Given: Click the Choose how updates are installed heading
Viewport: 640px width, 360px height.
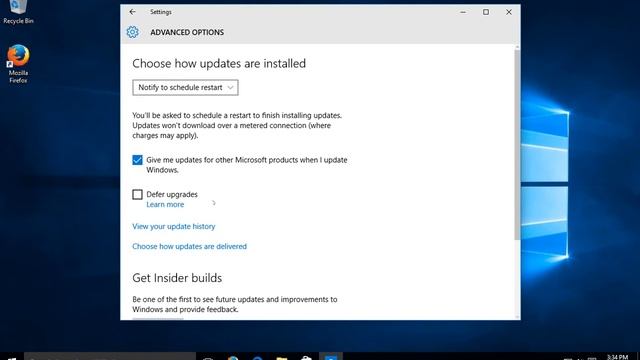Looking at the screenshot, I should (219, 64).
